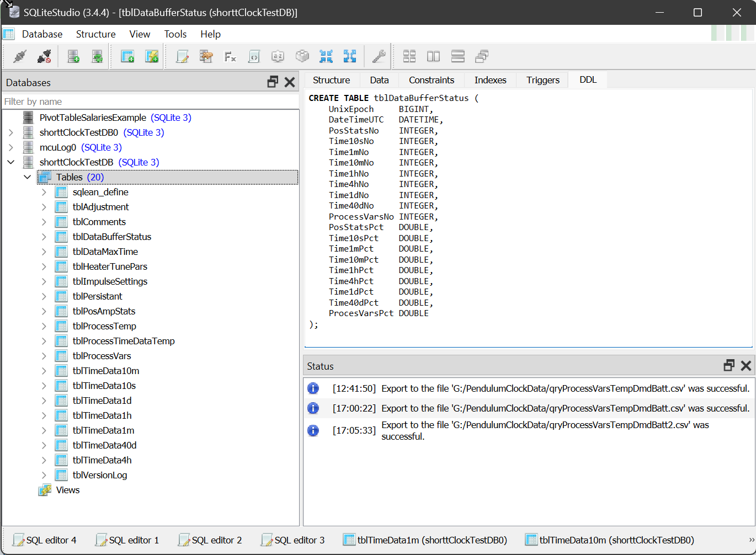756x555 pixels.
Task: Open a new SQL editor from toolbar
Action: point(182,56)
